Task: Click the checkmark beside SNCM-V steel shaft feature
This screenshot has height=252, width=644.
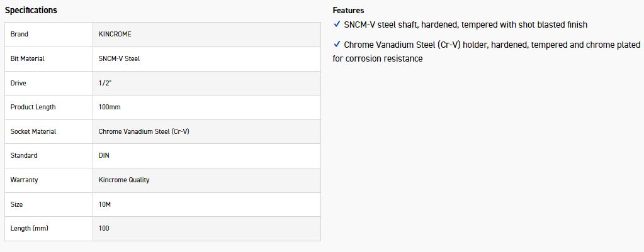Action: [x=337, y=25]
